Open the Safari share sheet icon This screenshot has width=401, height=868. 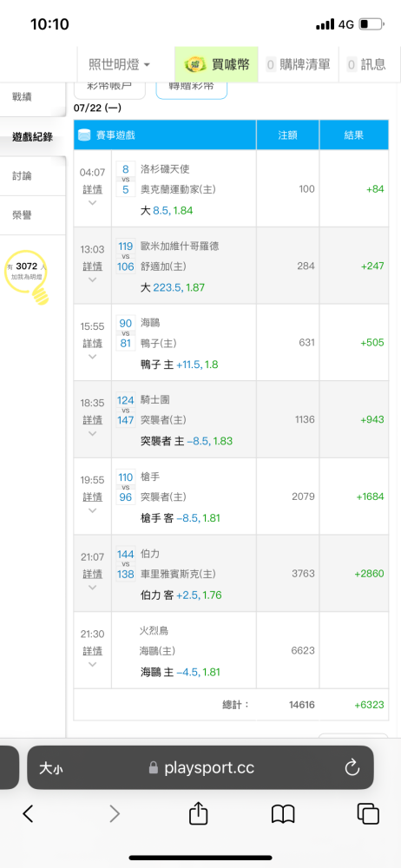198,812
